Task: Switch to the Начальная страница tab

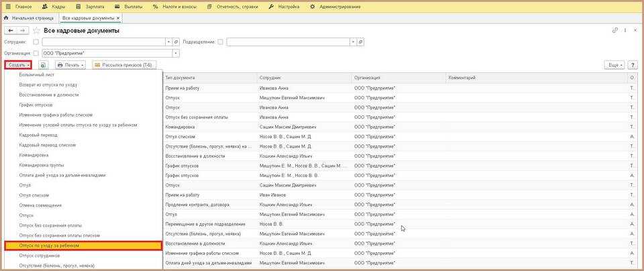Action: pos(29,19)
